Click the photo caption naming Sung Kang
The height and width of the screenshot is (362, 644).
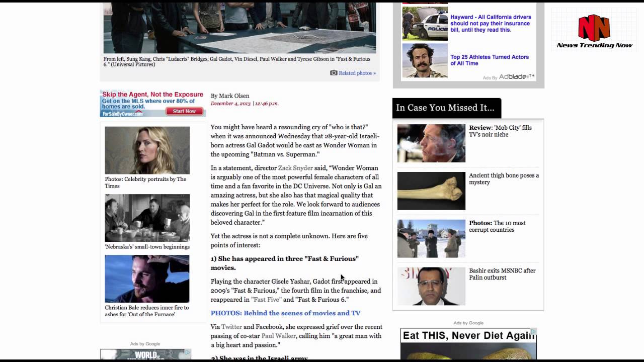237,62
